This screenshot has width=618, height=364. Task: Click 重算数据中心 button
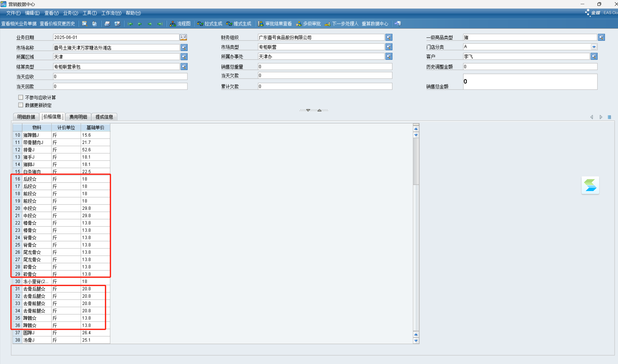pos(375,24)
